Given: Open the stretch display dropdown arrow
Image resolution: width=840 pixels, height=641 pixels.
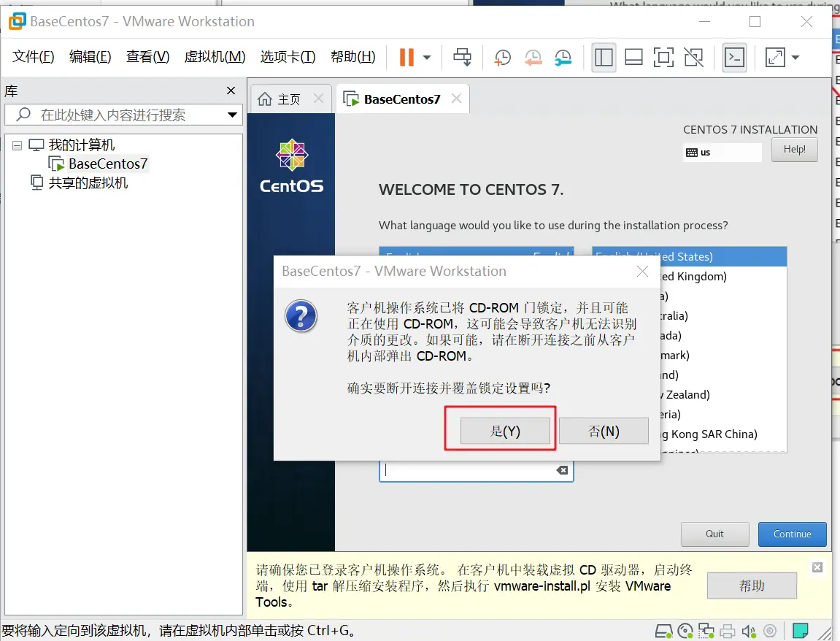Looking at the screenshot, I should pyautogui.click(x=795, y=58).
